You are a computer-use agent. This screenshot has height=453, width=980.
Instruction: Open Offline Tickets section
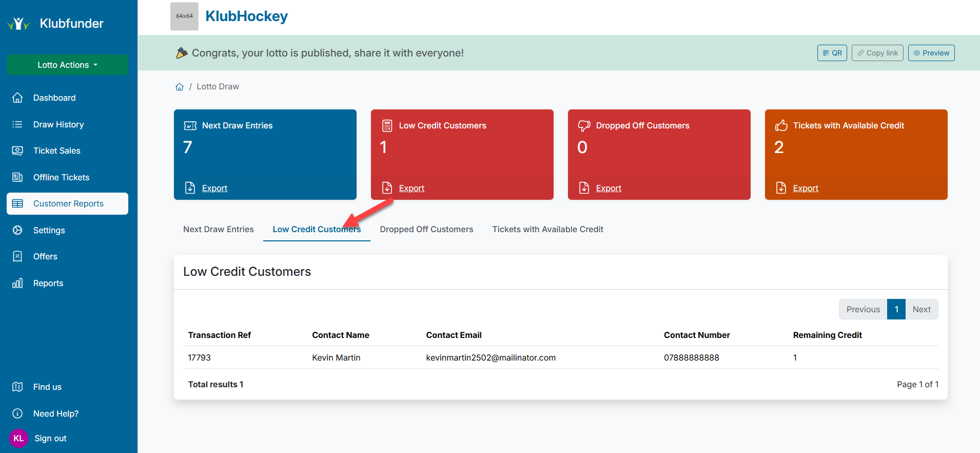coord(61,177)
